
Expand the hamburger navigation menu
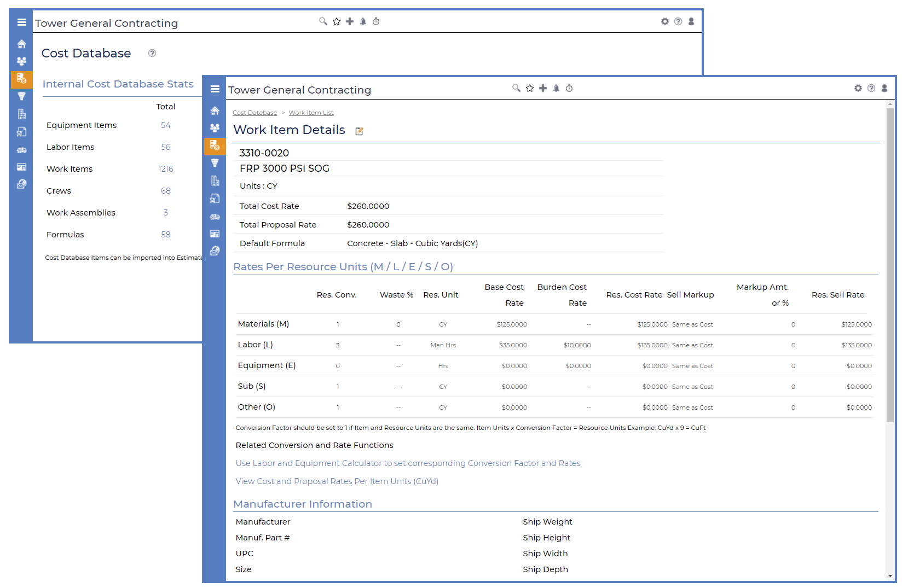click(x=215, y=89)
